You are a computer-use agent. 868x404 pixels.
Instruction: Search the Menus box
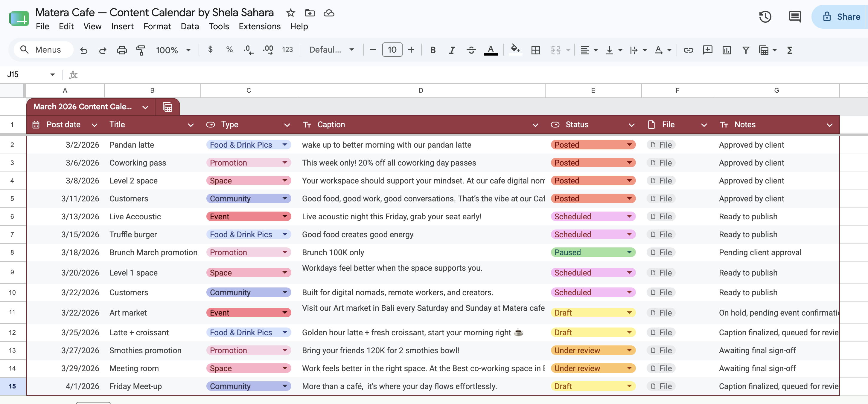(43, 50)
